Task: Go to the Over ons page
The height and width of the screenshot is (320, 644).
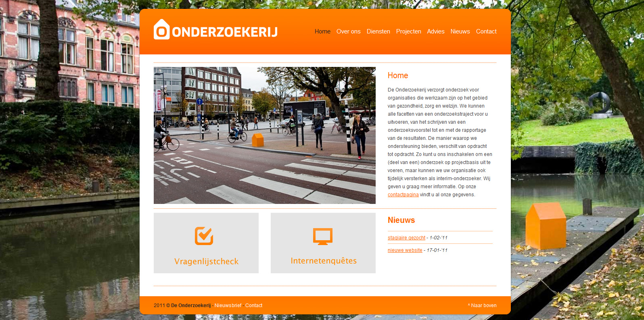Action: [x=348, y=31]
